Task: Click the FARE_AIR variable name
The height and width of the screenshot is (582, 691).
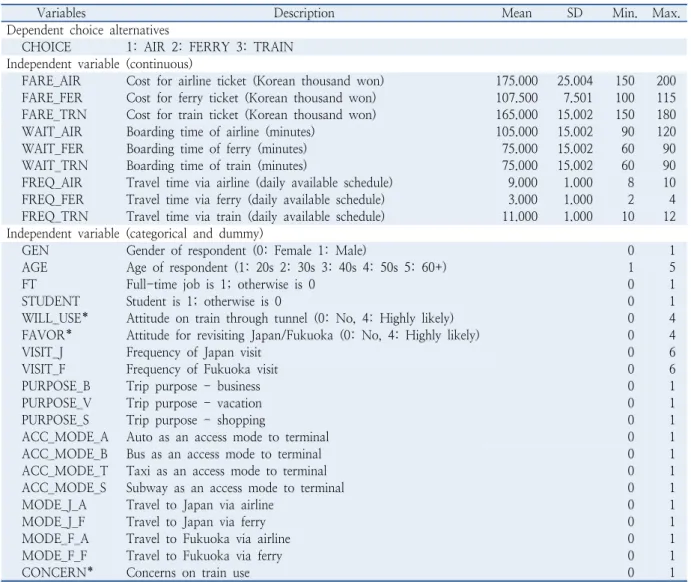Action: point(52,81)
